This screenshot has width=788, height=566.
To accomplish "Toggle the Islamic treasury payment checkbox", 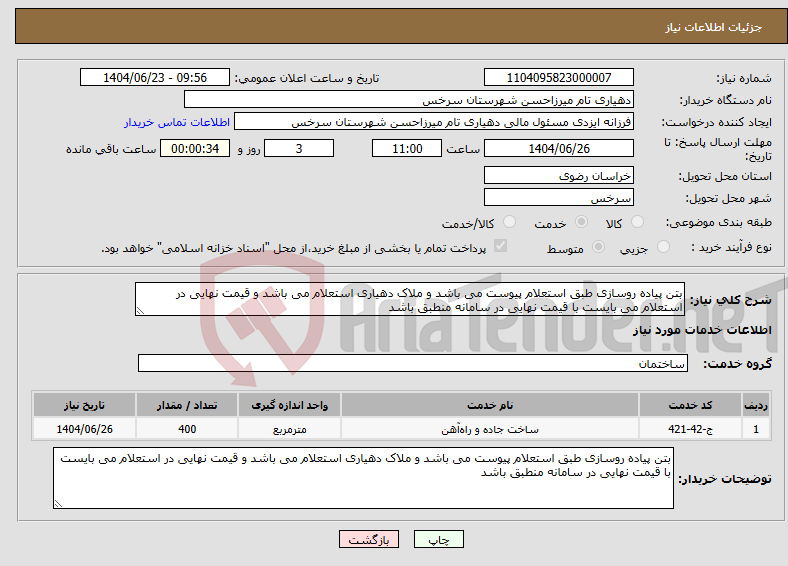I will 501,246.
